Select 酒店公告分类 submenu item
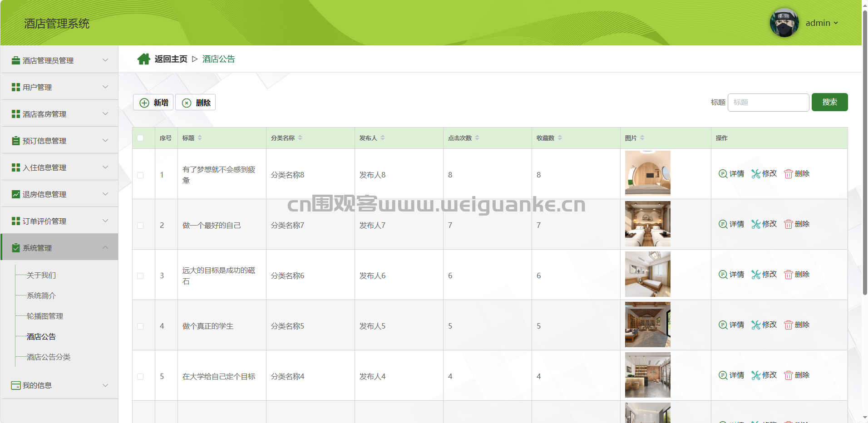868x423 pixels. pos(49,357)
